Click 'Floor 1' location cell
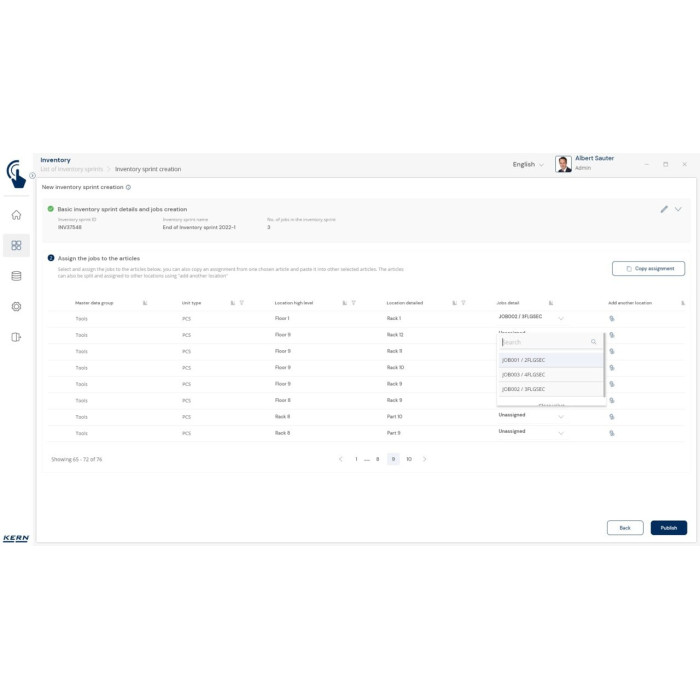This screenshot has width=700, height=700. click(282, 319)
